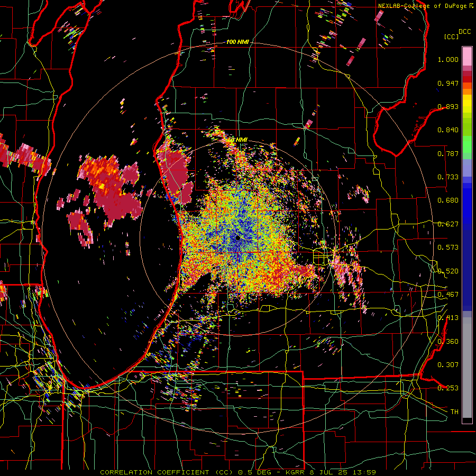Click the 100 NMI range ring label

[237, 42]
